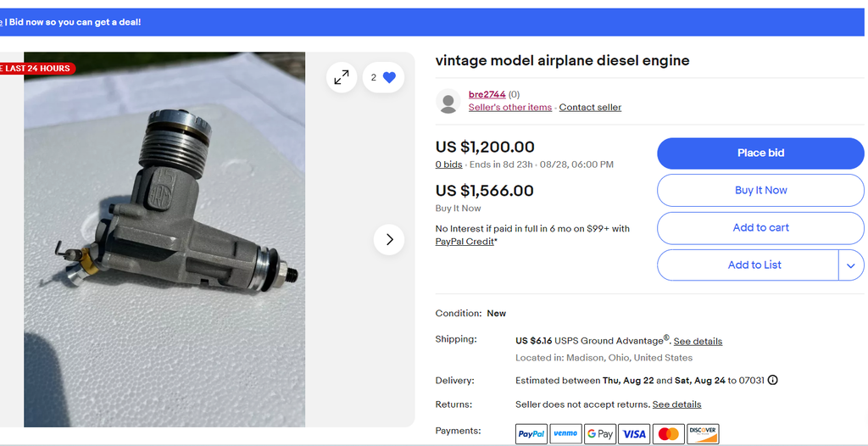The image size is (868, 446).
Task: Click the Google Pay payment icon
Action: (x=599, y=433)
